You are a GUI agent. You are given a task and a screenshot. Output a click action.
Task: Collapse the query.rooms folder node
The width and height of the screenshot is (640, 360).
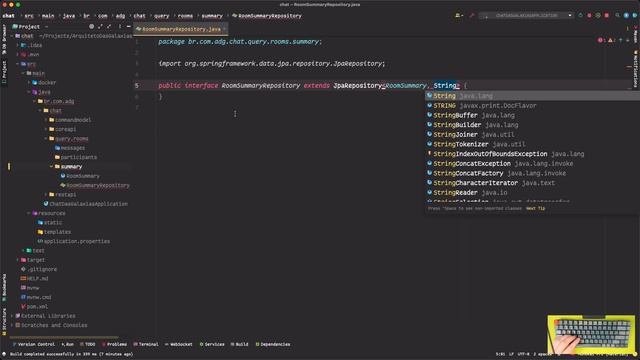click(x=46, y=138)
